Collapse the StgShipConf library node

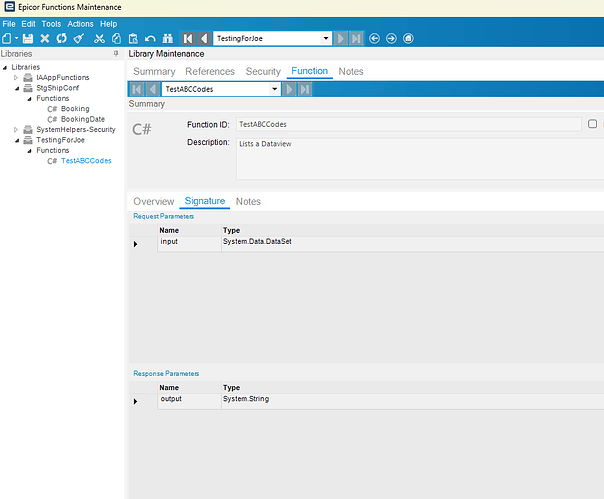tap(16, 88)
